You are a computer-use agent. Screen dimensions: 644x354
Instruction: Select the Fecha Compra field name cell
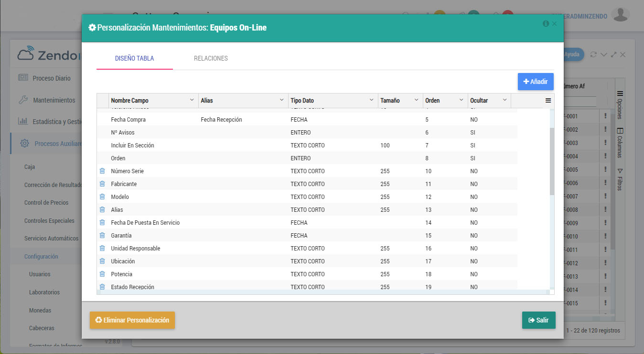pos(153,119)
